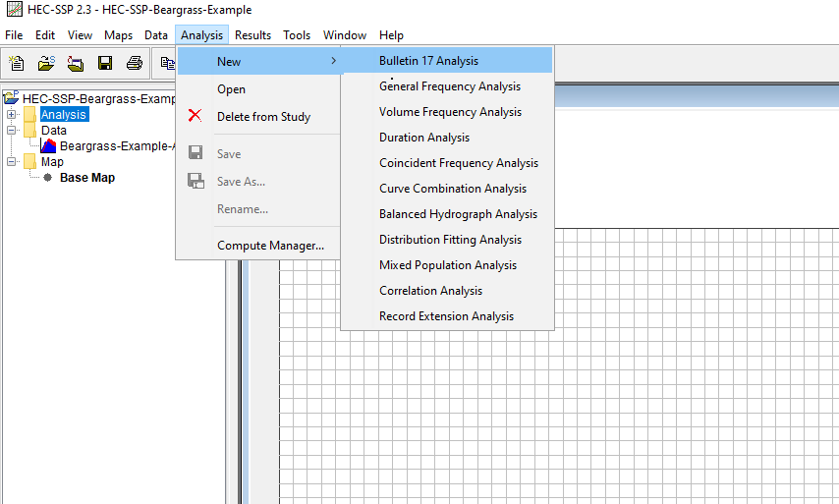Click the red X Delete icon
This screenshot has height=504, width=839.
coord(196,115)
